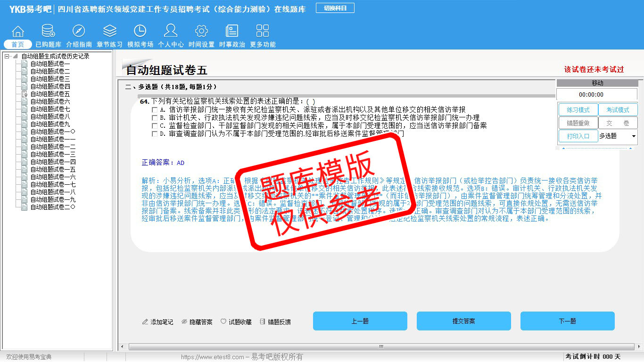
Task: Check the box for option D
Action: point(155,134)
